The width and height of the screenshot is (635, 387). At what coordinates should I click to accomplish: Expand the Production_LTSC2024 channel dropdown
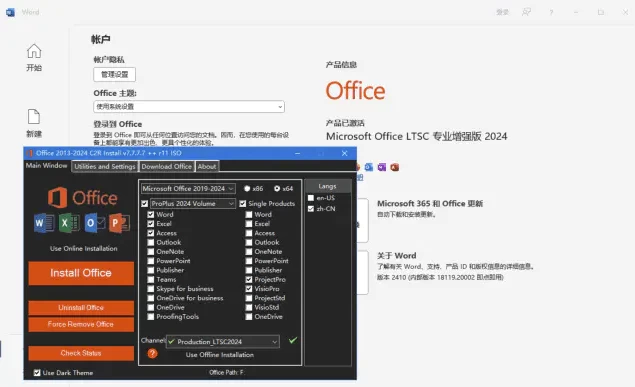(223, 342)
